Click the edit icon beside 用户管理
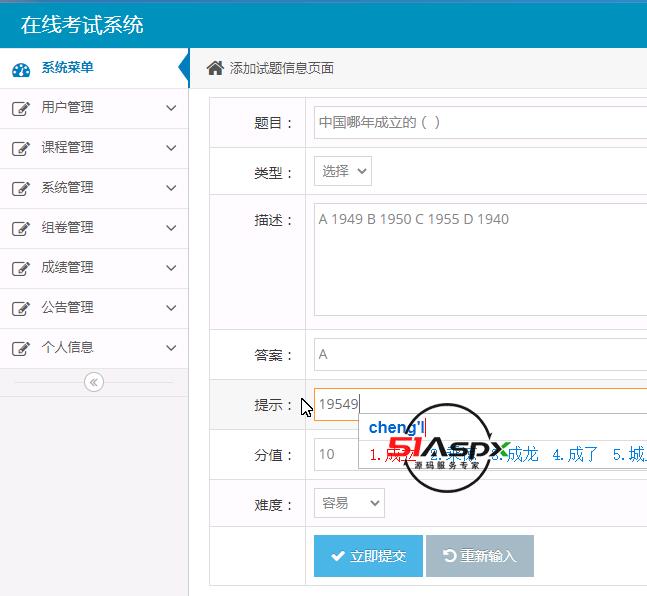The image size is (647, 596). (21, 109)
